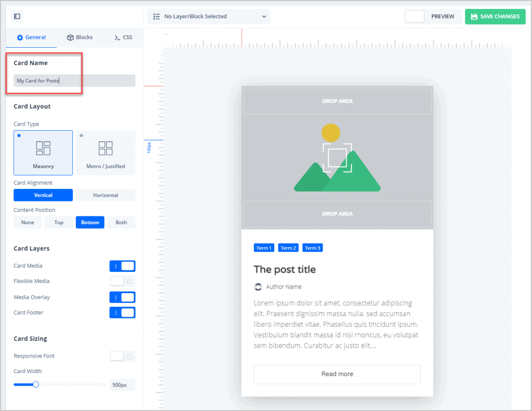Disable the Media Overlay switch
Screen dimensions: 532x411
123,297
